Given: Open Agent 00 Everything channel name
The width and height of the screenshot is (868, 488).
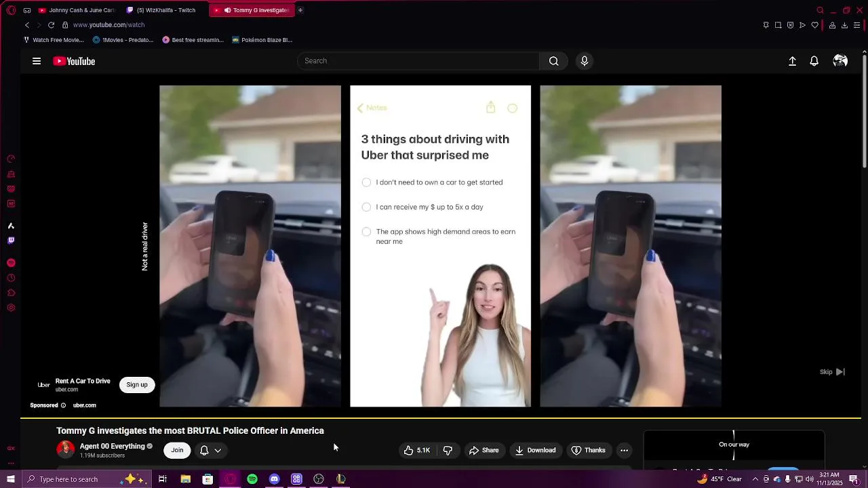Looking at the screenshot, I should 113,446.
